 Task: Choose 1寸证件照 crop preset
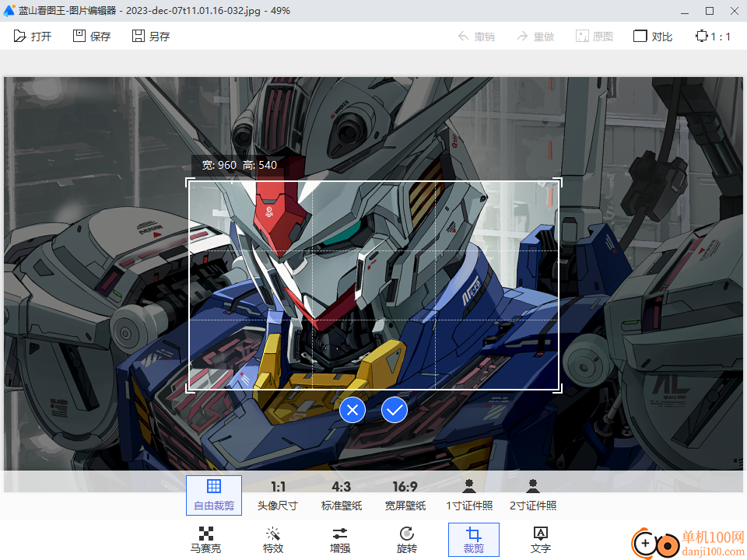pyautogui.click(x=469, y=495)
